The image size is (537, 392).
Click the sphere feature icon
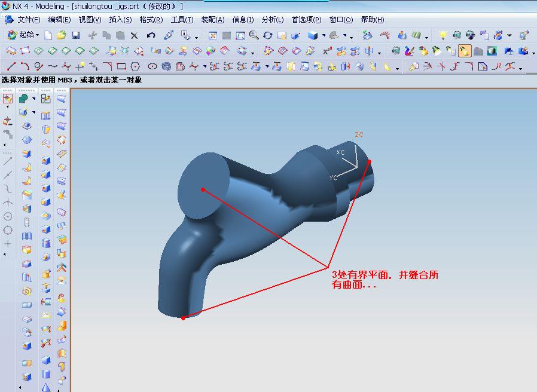tap(27, 140)
